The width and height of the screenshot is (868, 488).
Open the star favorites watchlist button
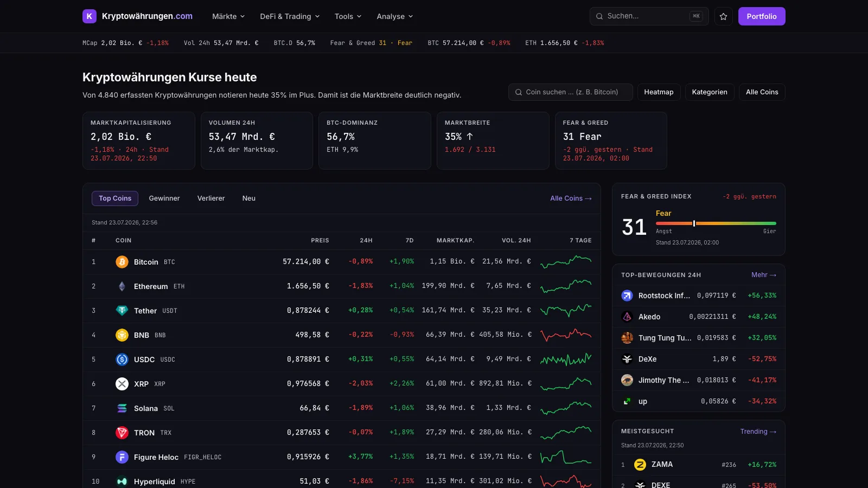[723, 16]
